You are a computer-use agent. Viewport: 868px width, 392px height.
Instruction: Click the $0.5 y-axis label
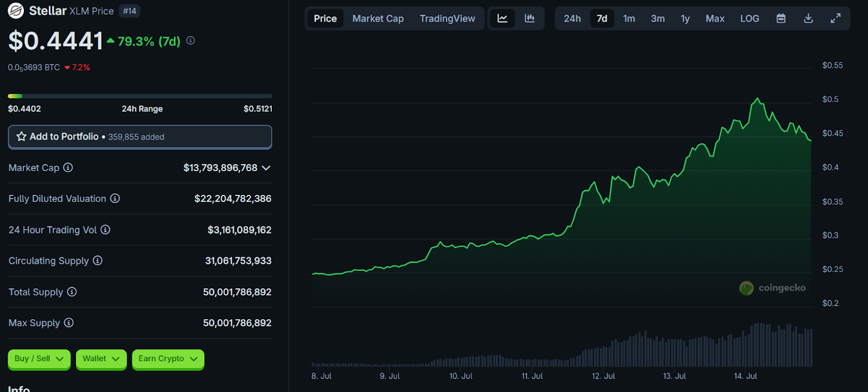pyautogui.click(x=830, y=99)
